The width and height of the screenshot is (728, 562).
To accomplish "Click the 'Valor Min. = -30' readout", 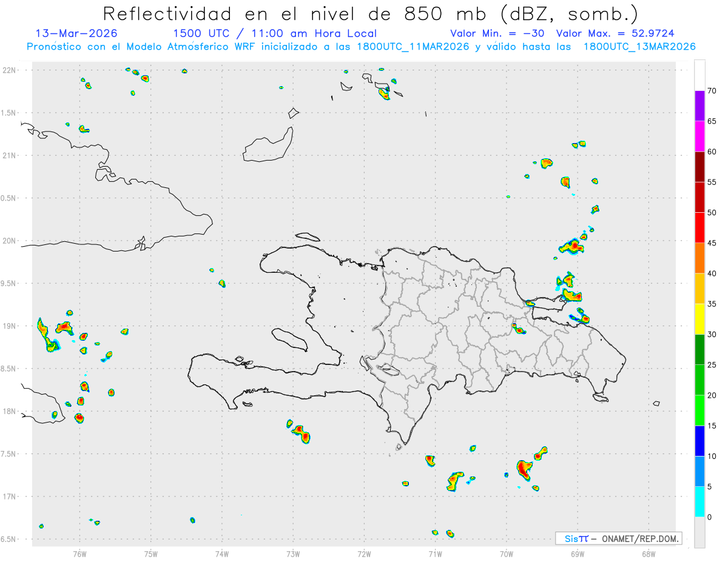I will coord(498,33).
